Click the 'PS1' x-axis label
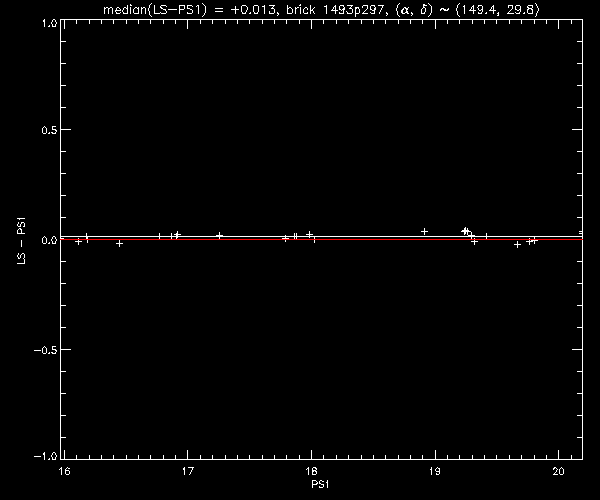 click(320, 484)
